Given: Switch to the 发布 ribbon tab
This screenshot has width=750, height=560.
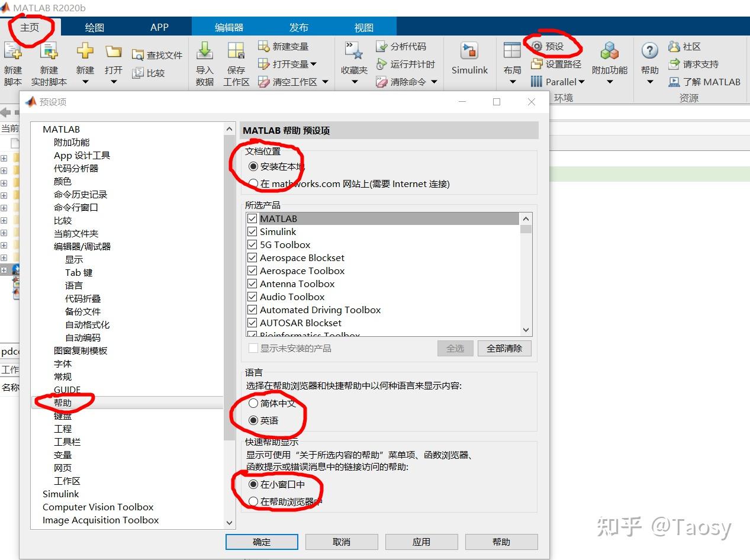Looking at the screenshot, I should click(299, 27).
